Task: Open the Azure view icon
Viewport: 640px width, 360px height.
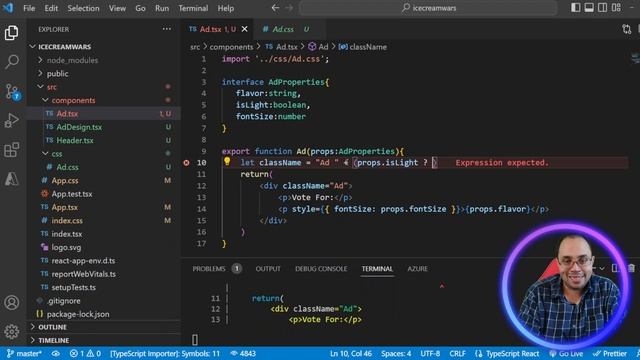Action: [11, 179]
